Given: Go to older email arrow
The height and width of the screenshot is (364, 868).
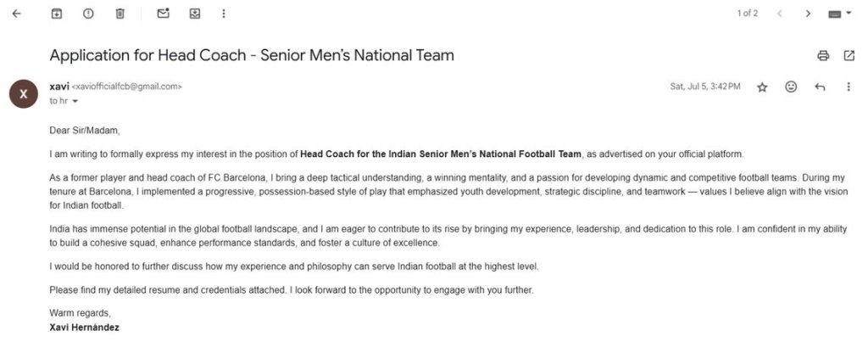Looking at the screenshot, I should 808,14.
